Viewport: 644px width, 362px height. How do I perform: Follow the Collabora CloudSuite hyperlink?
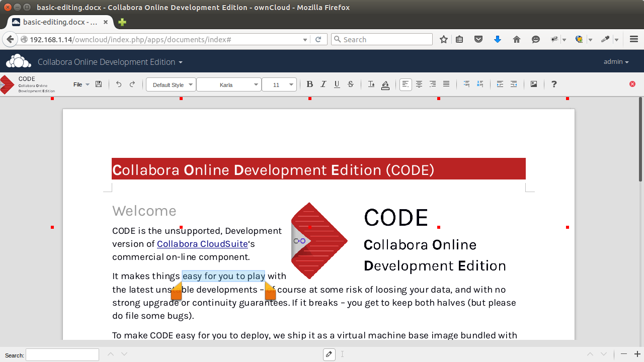tap(202, 244)
